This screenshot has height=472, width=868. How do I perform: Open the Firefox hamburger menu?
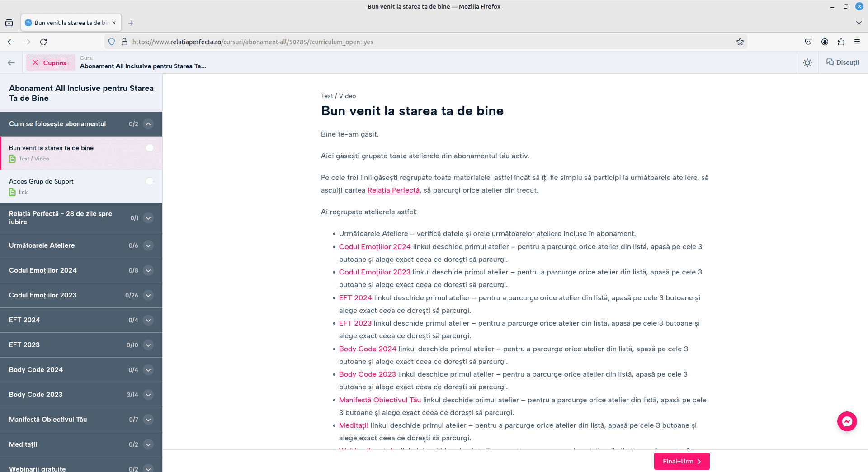[857, 42]
